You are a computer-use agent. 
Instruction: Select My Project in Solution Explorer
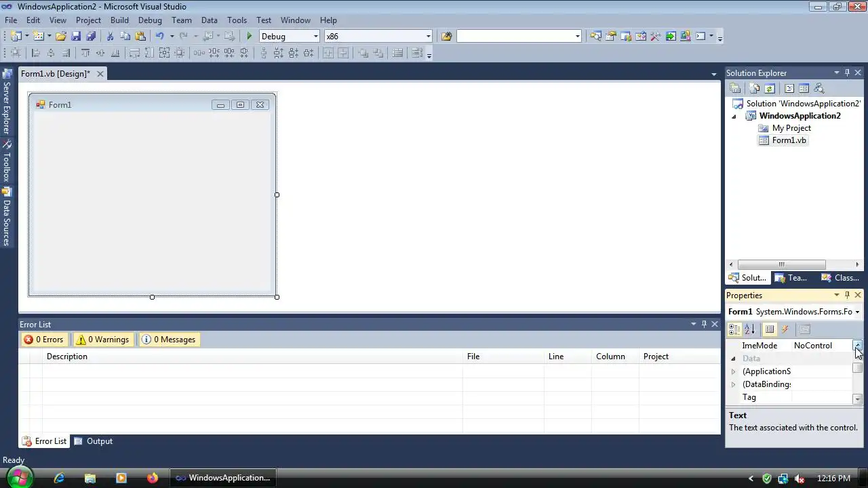click(x=784, y=128)
